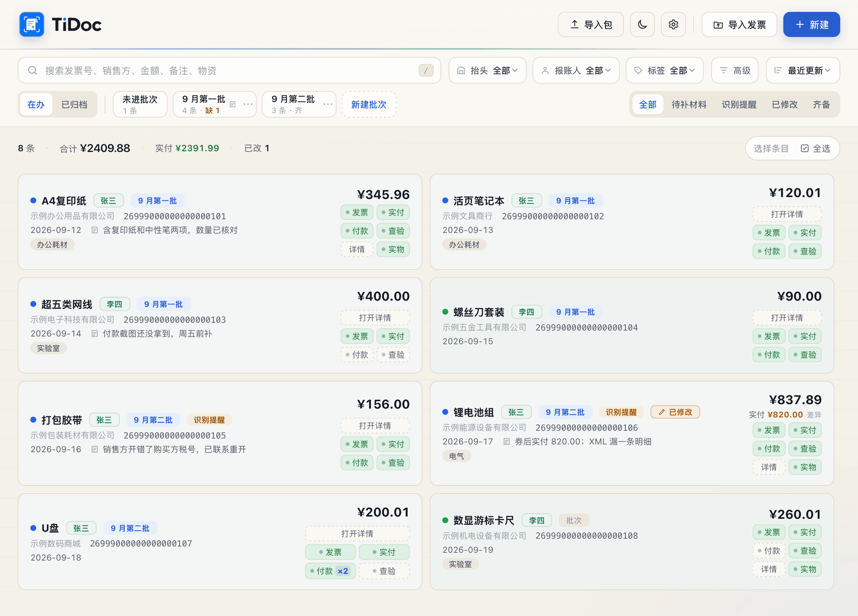Click the 付款 ×2 chip on U盘

330,571
